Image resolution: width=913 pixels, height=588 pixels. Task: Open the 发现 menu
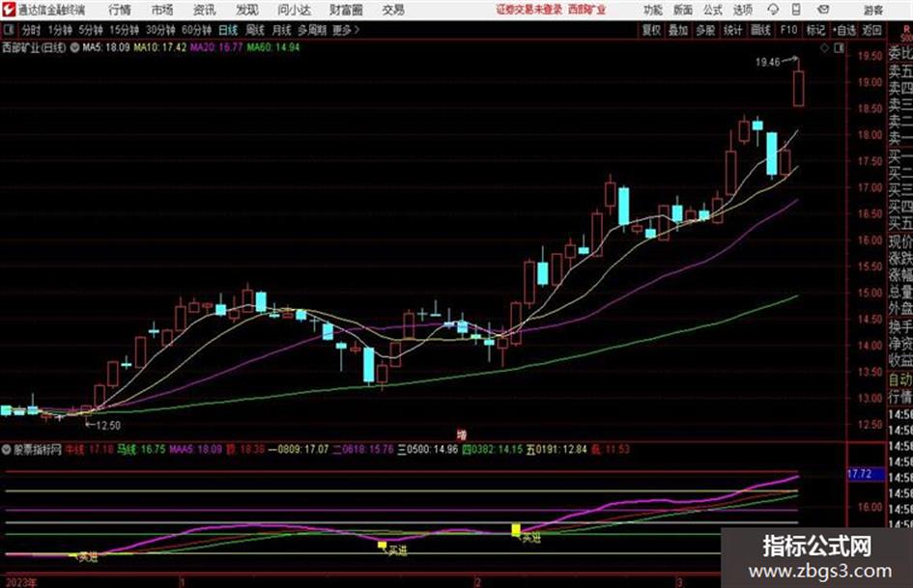(247, 10)
